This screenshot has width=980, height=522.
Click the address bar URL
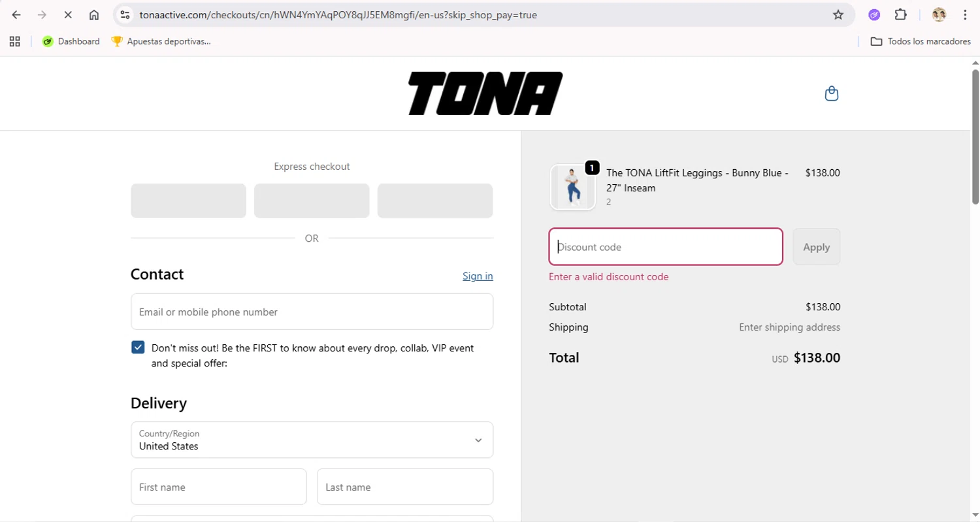(x=338, y=15)
